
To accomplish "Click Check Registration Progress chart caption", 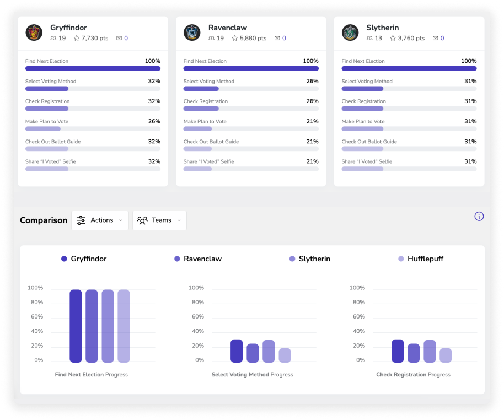I will point(414,375).
